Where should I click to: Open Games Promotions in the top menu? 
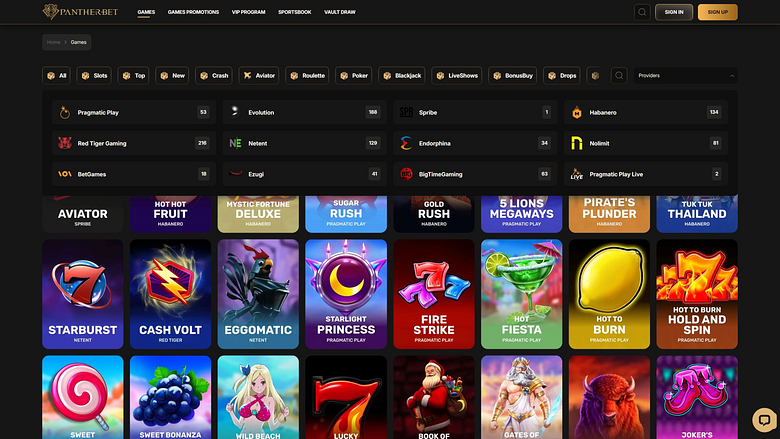[193, 12]
